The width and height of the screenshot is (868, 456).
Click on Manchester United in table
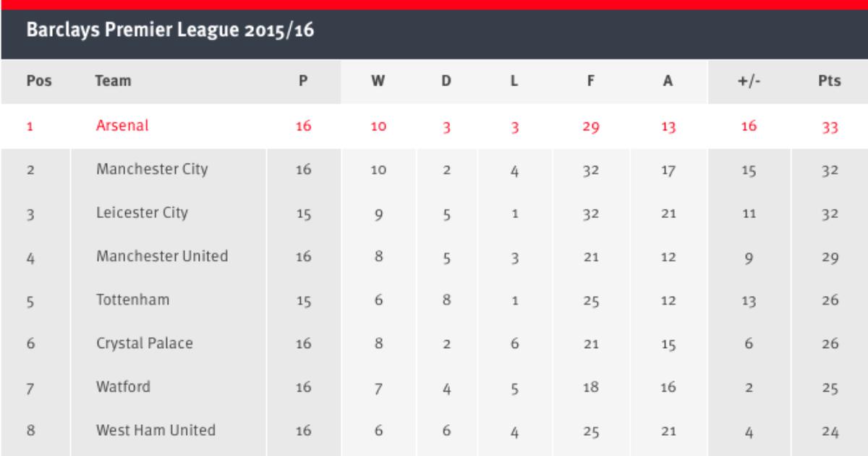click(x=162, y=256)
